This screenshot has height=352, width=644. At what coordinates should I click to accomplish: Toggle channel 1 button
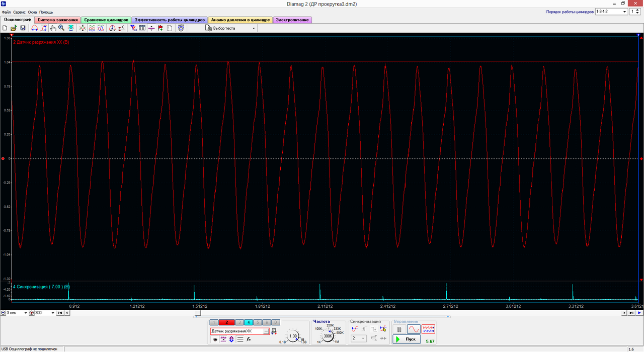[214, 322]
